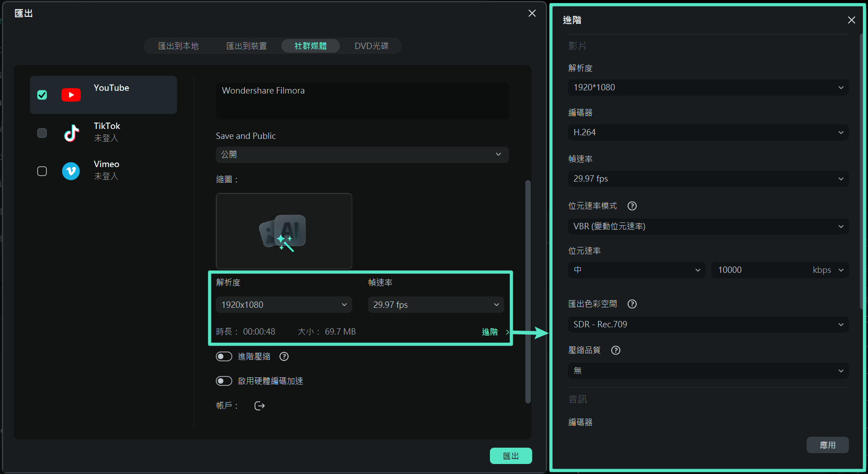Click the Vimeo logo icon

tap(71, 171)
